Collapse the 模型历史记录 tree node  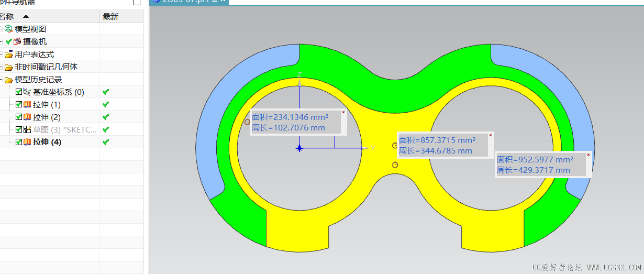(2, 80)
